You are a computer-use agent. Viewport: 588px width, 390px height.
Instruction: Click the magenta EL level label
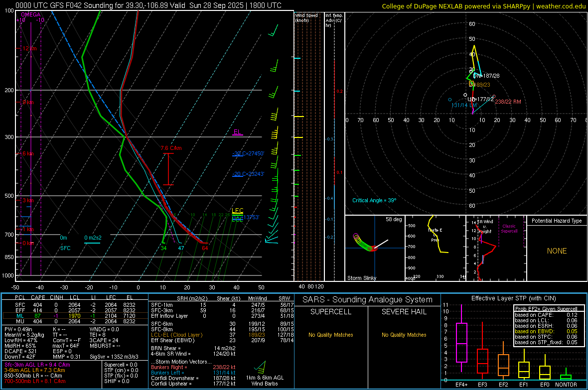coord(237,132)
